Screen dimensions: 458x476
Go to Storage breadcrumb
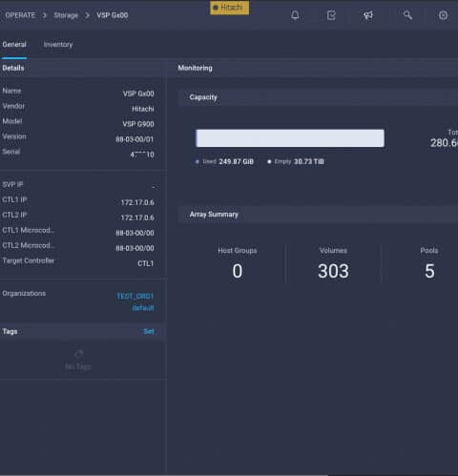66,15
